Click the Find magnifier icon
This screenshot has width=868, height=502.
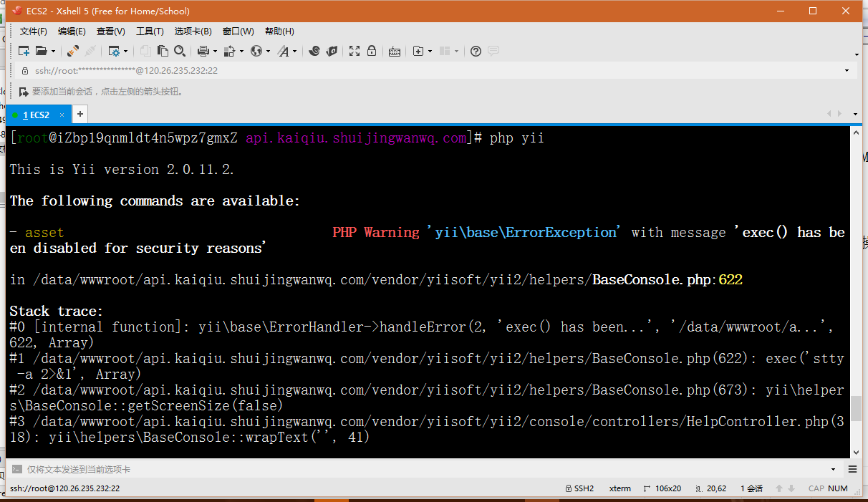180,51
